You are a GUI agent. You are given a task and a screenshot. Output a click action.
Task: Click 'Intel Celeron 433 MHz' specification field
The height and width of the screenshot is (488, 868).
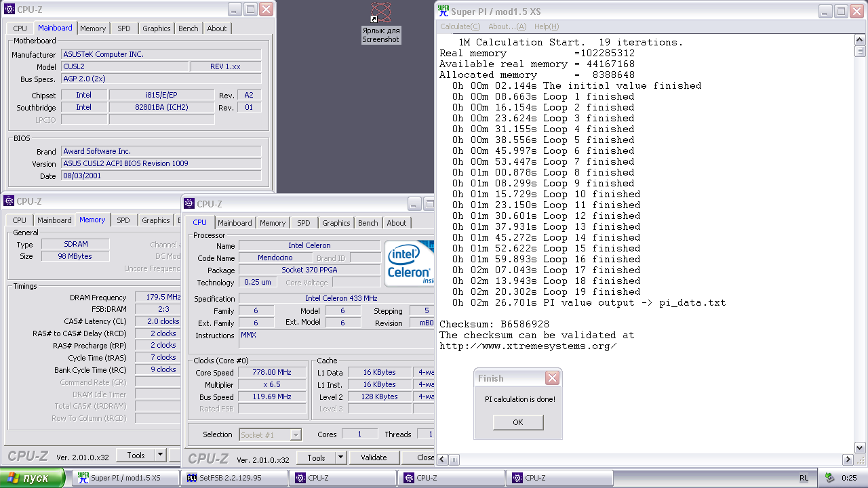point(336,298)
